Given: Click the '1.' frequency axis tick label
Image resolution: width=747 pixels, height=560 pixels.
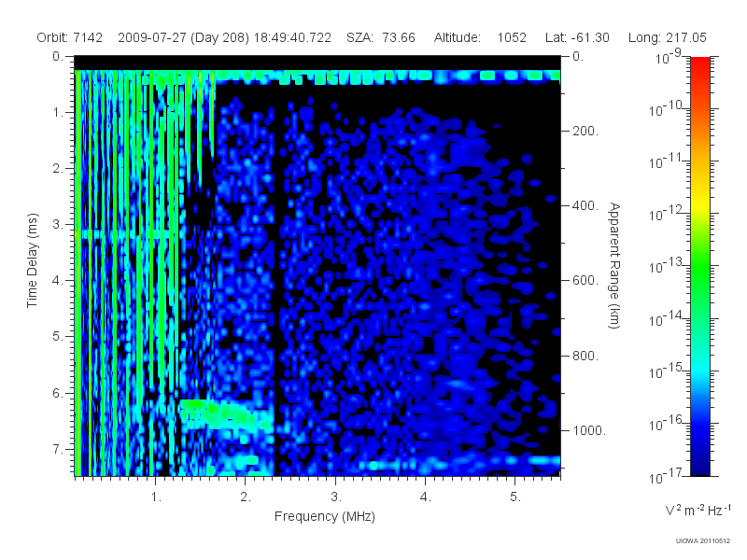Looking at the screenshot, I should [x=156, y=497].
